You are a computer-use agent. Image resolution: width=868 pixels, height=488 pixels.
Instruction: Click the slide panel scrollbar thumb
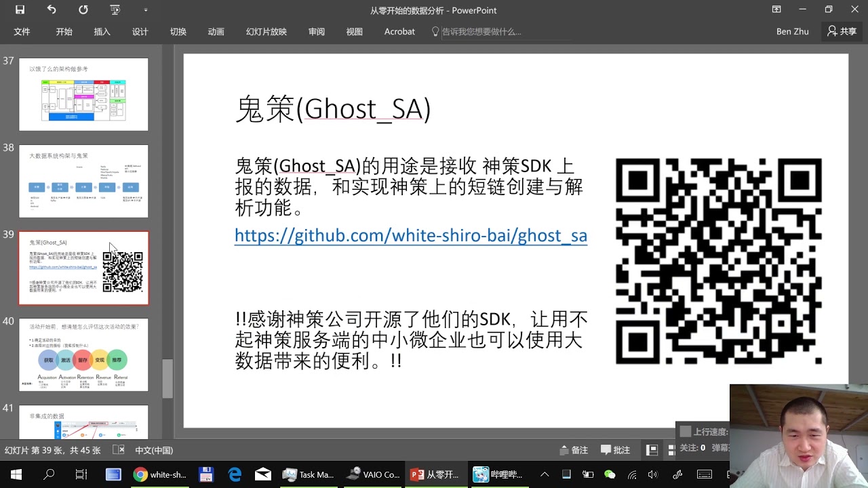coord(167,378)
